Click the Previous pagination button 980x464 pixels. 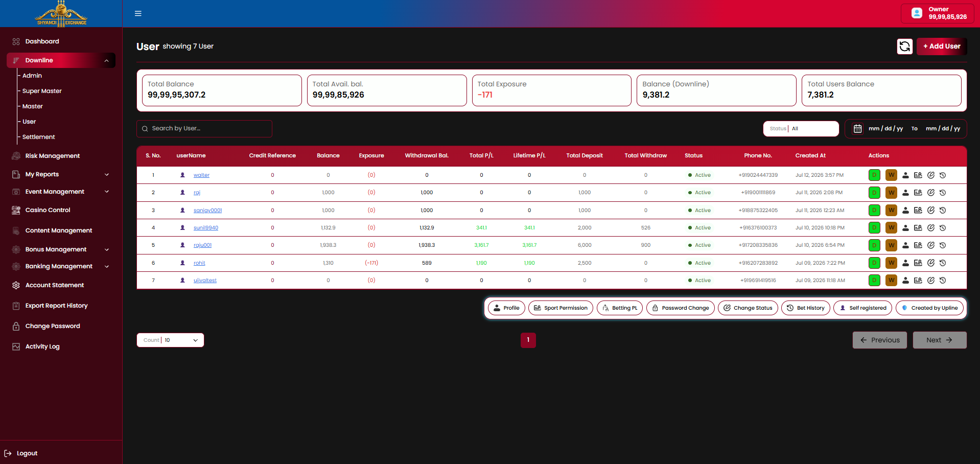point(879,340)
